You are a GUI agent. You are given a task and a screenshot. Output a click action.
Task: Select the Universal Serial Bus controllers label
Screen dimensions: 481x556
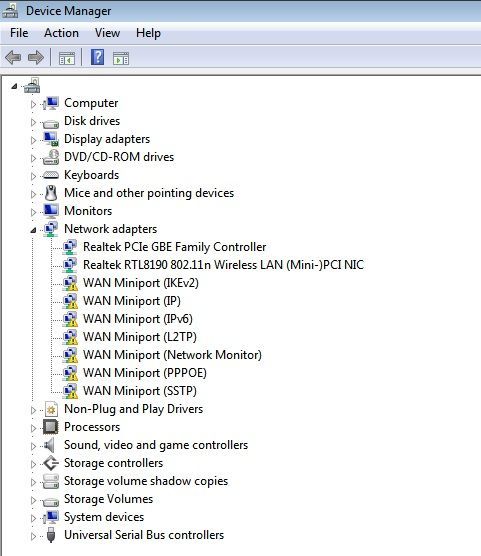pyautogui.click(x=144, y=535)
